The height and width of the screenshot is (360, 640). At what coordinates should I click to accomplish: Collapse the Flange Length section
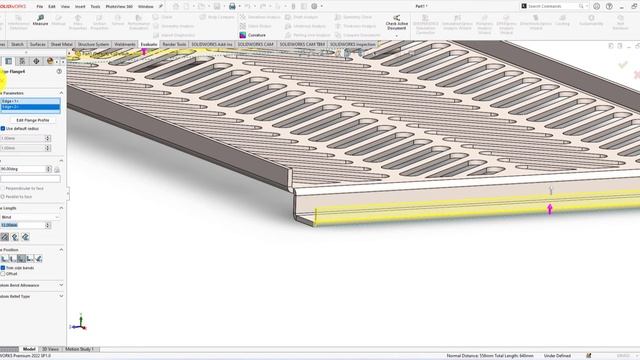[x=61, y=208]
